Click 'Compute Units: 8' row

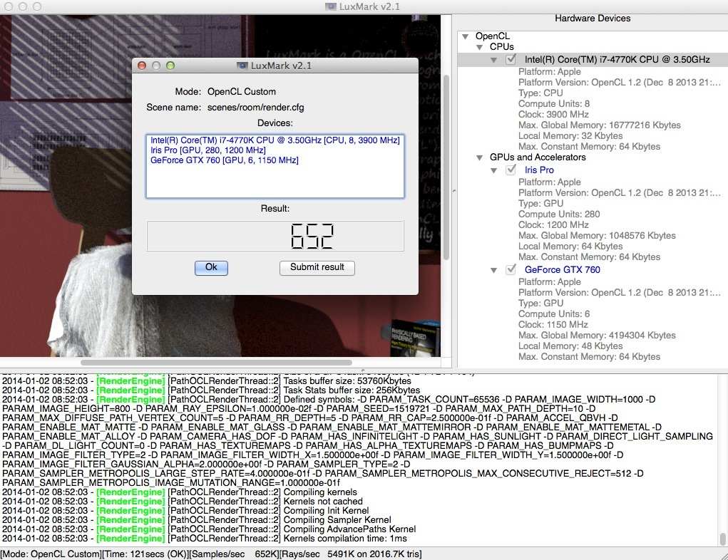[x=554, y=104]
